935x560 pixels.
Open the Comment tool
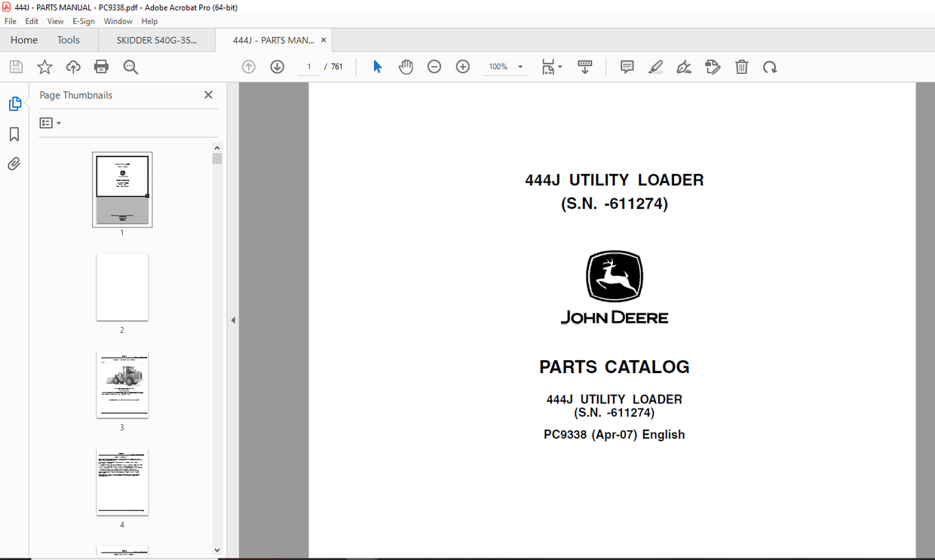point(627,66)
